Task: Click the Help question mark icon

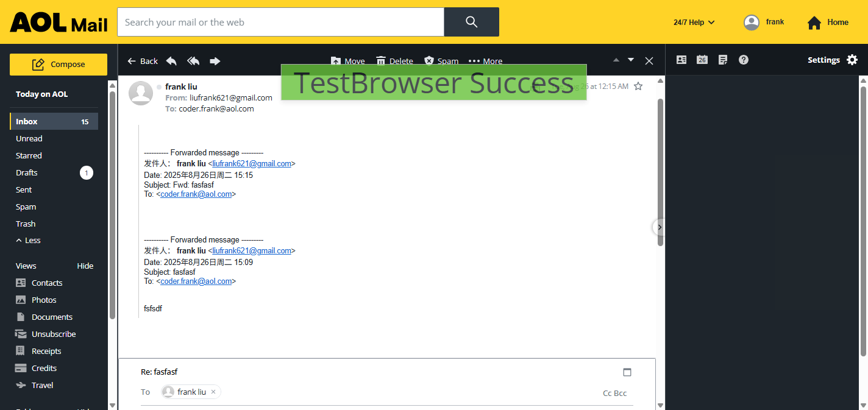Action: tap(744, 60)
